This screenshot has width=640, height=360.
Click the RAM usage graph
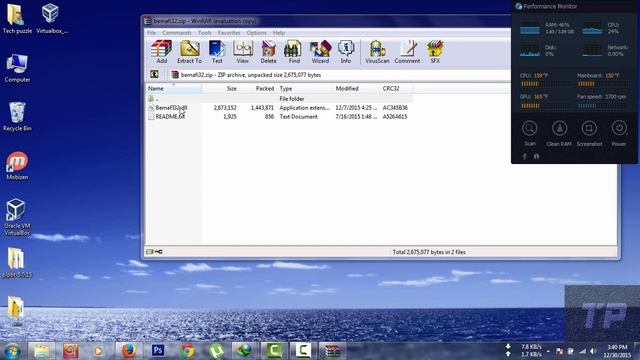(x=530, y=29)
